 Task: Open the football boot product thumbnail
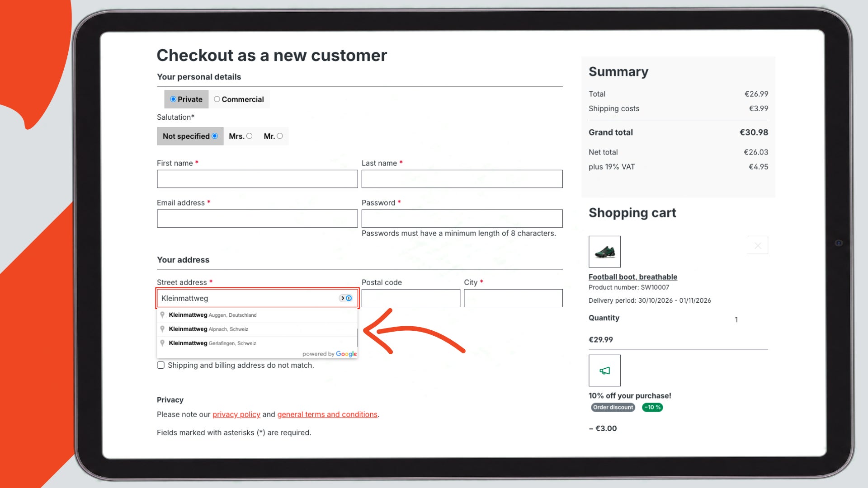point(604,252)
